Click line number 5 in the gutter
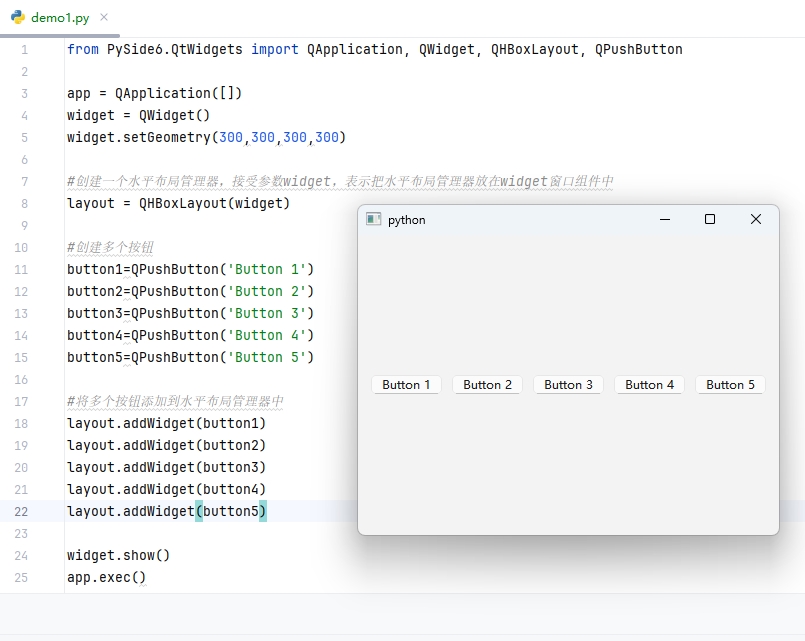Viewport: 805px width, 641px height. click(24, 137)
